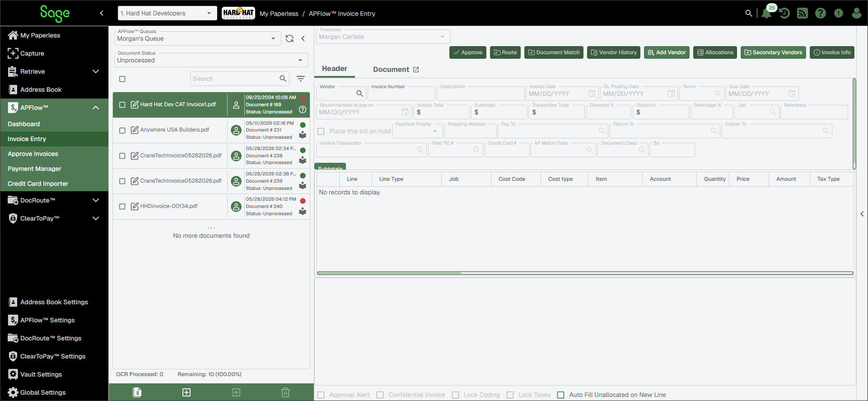Open the Document Status dropdown
The width and height of the screenshot is (868, 401).
211,60
